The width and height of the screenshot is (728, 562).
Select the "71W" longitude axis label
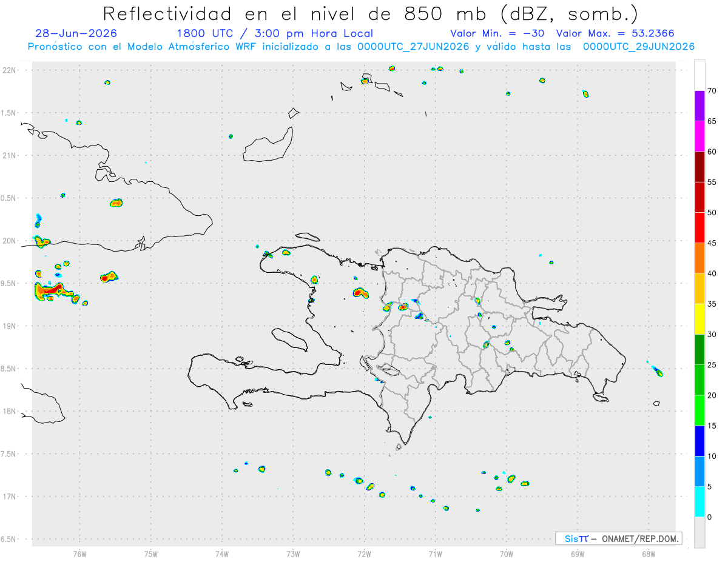435,554
